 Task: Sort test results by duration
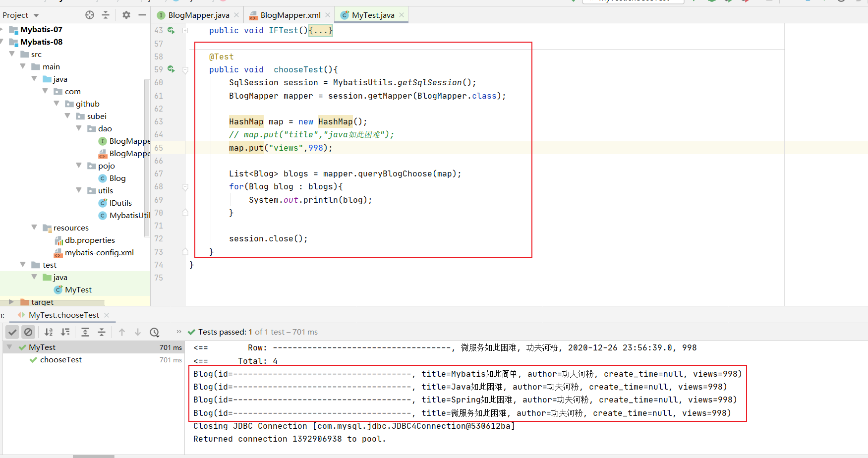(65, 332)
